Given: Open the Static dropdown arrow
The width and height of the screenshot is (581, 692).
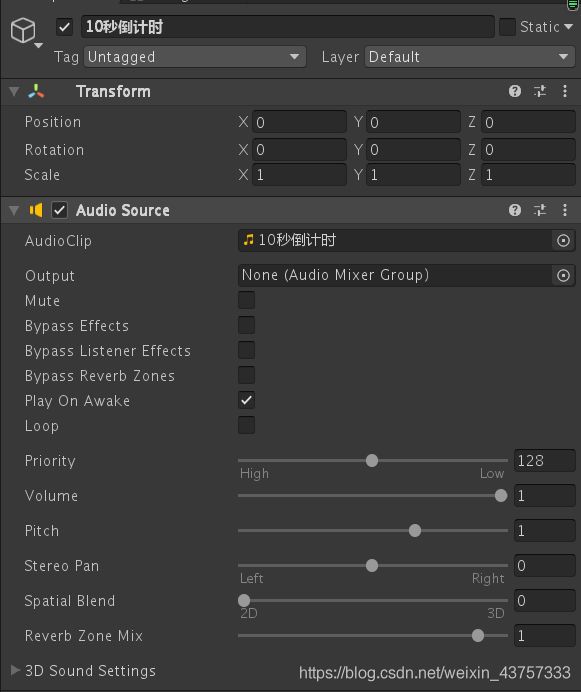Looking at the screenshot, I should pyautogui.click(x=569, y=27).
